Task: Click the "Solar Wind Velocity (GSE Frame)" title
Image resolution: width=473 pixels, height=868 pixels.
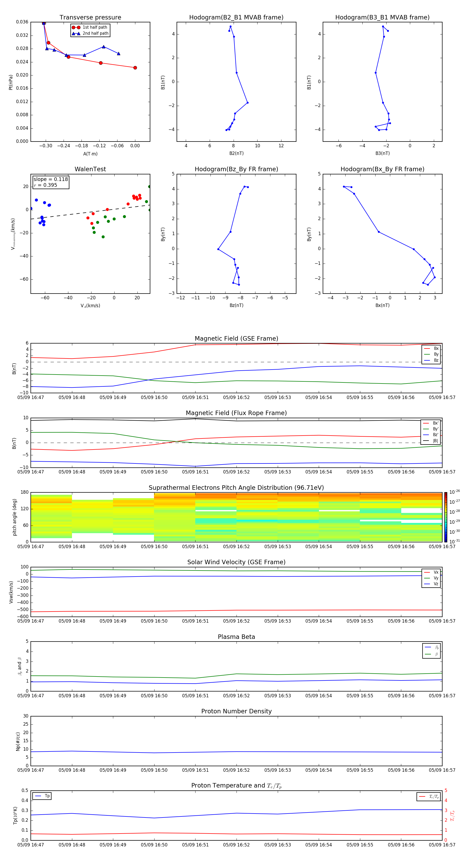Action: pyautogui.click(x=236, y=562)
